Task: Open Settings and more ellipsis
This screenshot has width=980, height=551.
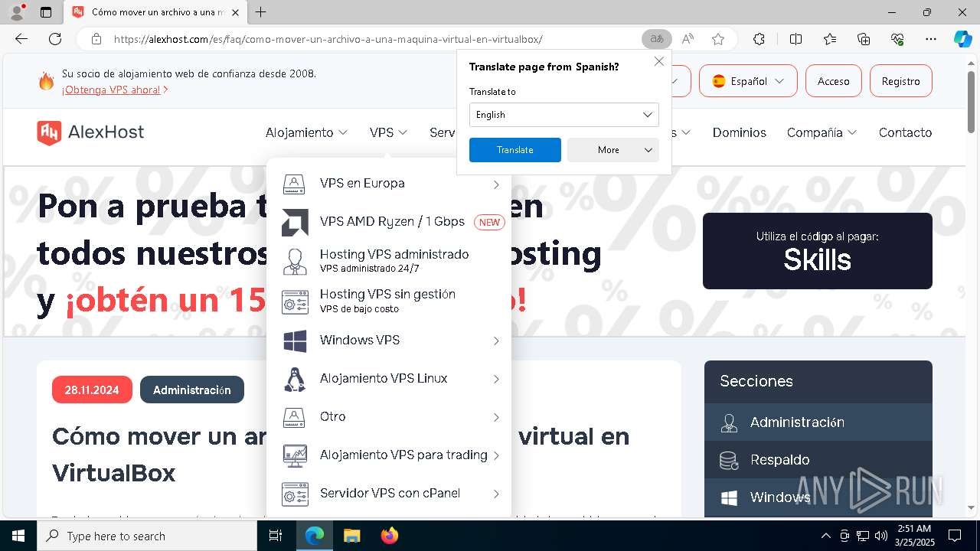Action: 931,39
